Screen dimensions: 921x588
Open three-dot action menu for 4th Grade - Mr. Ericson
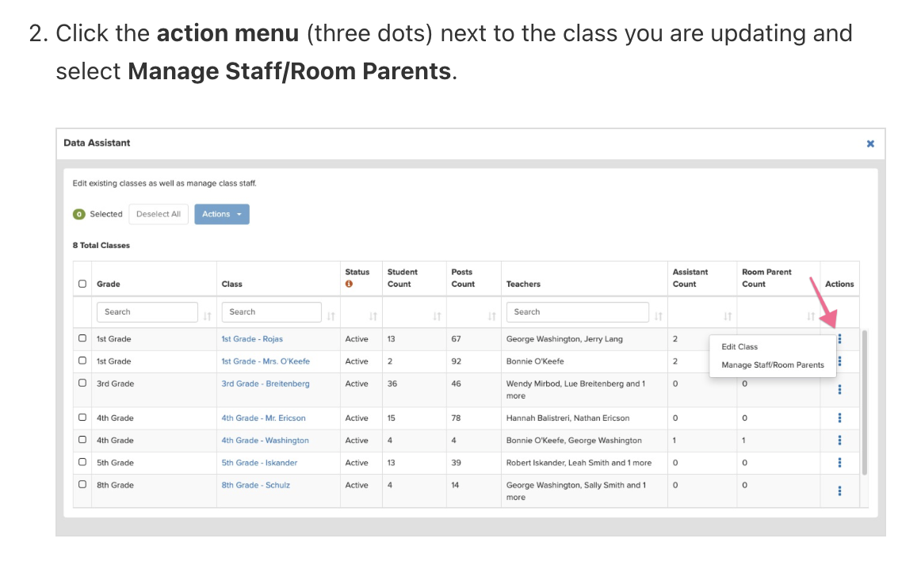(839, 418)
